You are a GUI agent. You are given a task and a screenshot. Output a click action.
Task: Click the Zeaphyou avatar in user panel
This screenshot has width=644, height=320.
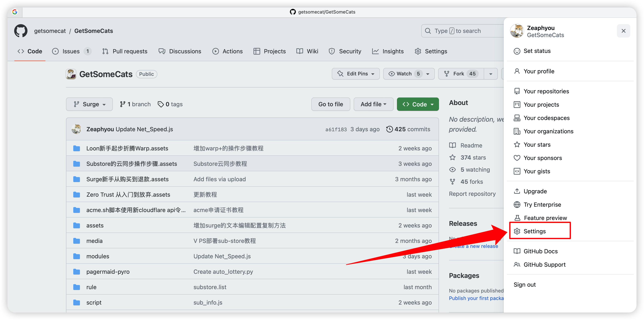coord(517,31)
